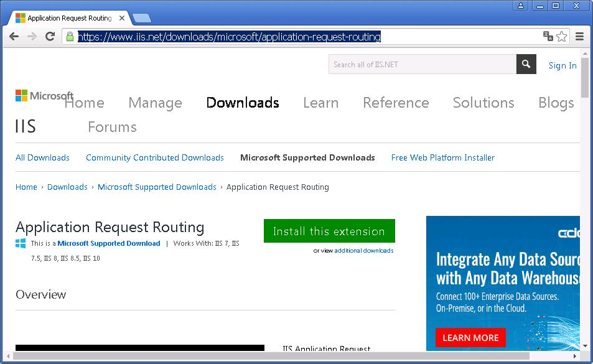Click the Sign In link

pyautogui.click(x=563, y=65)
